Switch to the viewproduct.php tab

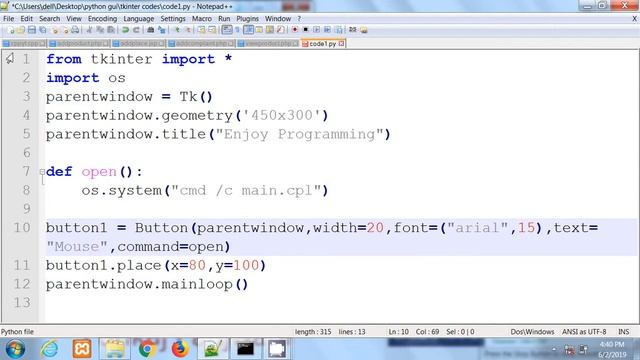coord(268,44)
